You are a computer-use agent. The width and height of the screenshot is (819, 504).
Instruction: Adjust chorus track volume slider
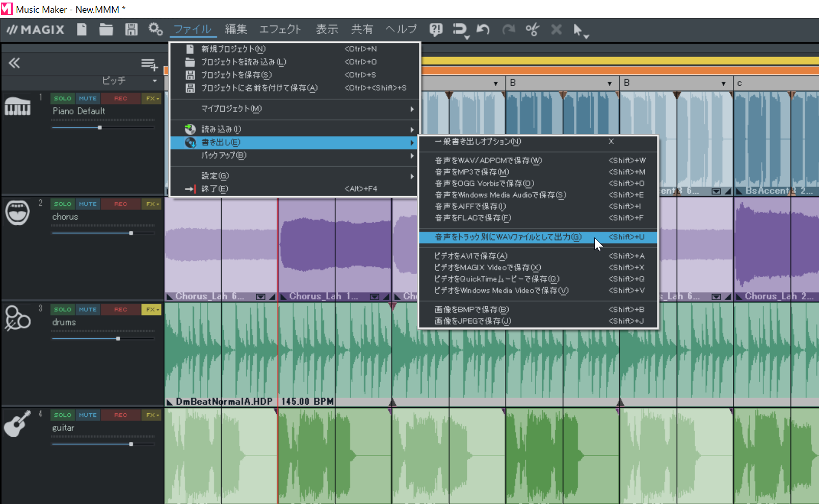[x=131, y=233]
